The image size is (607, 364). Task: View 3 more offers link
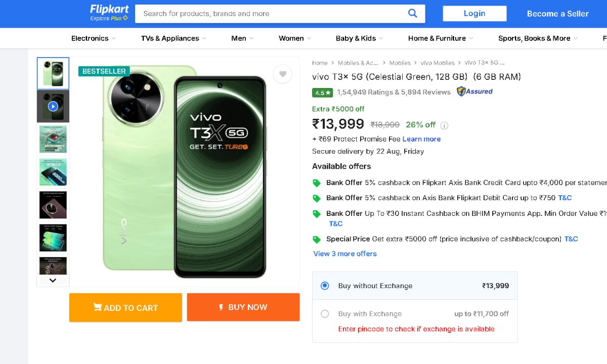pyautogui.click(x=345, y=254)
